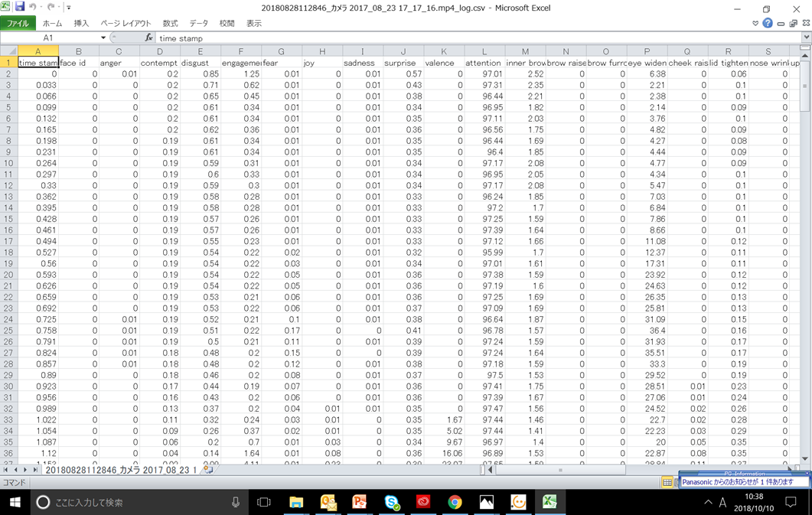Click the surprise header cell
The width and height of the screenshot is (812, 515).
(x=403, y=63)
